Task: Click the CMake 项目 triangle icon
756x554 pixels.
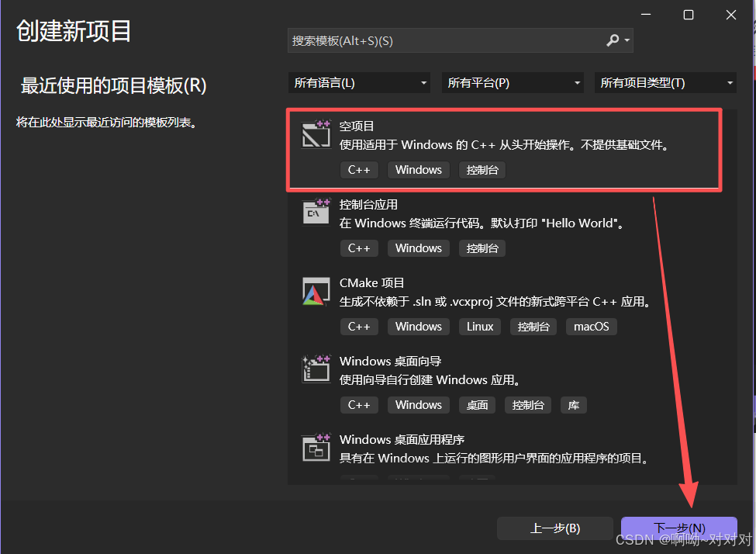Action: coord(316,291)
